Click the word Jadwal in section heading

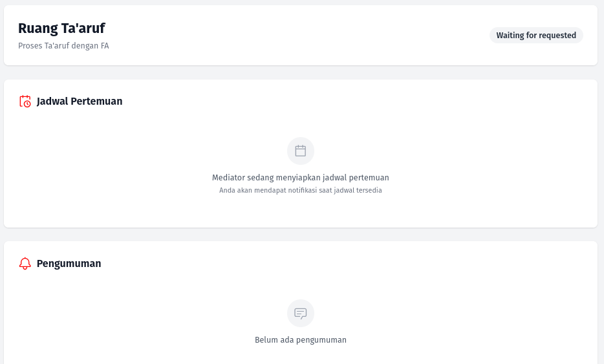pos(52,102)
